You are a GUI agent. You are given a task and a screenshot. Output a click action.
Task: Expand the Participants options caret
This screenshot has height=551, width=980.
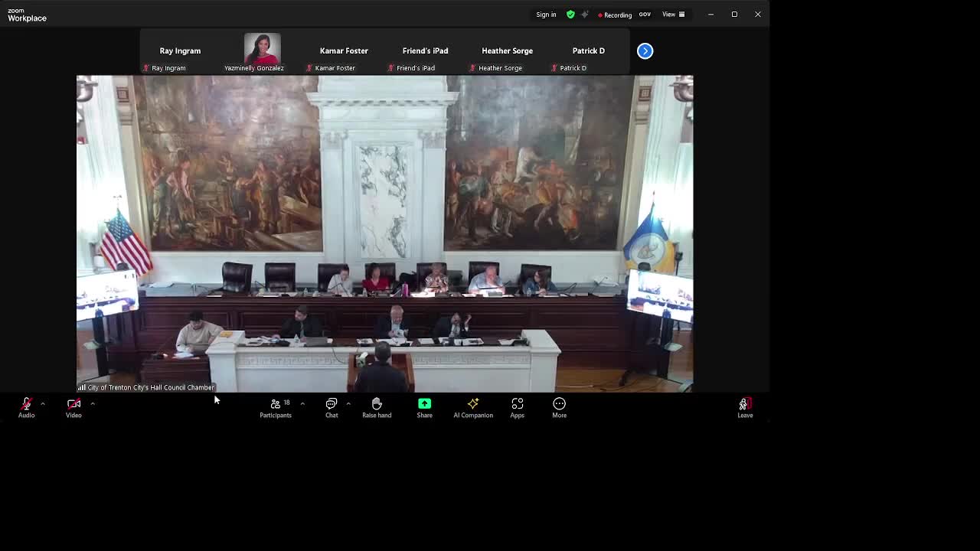[302, 403]
